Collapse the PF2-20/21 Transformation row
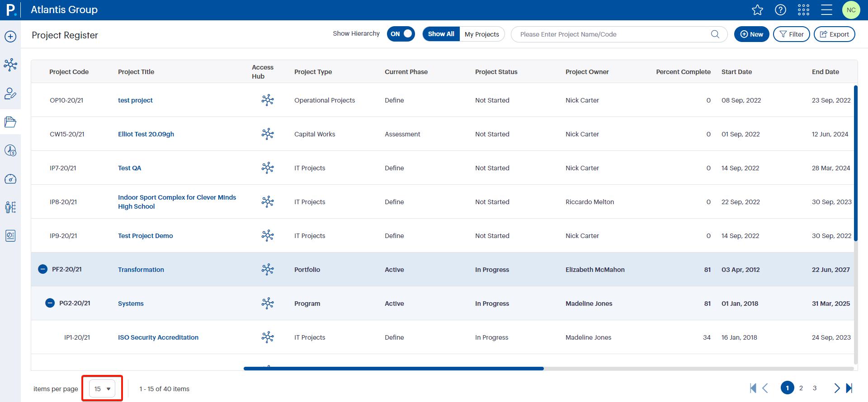This screenshot has height=402, width=868. tap(42, 269)
